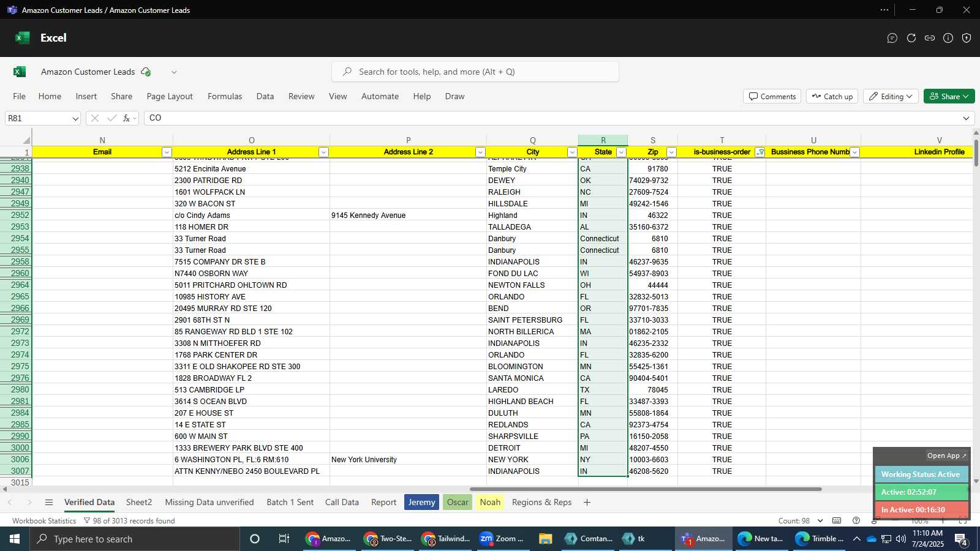Open the Address Line 1 filter dropdown
The width and height of the screenshot is (980, 551).
[x=323, y=152]
